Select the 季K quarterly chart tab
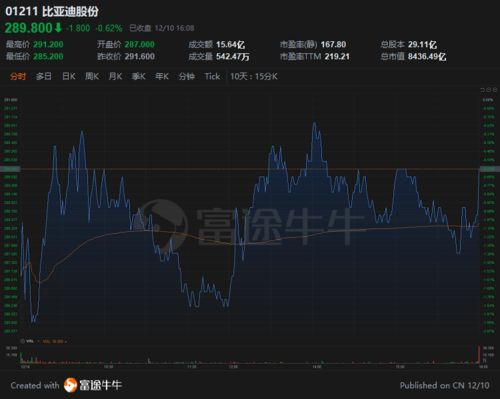The width and height of the screenshot is (500, 399). (139, 76)
